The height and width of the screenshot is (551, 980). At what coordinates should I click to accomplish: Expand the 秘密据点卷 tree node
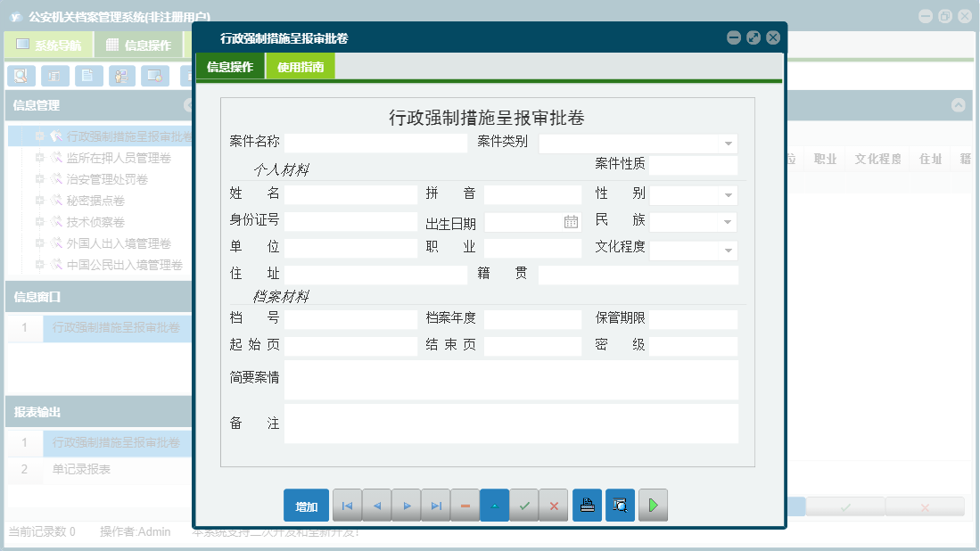[39, 201]
